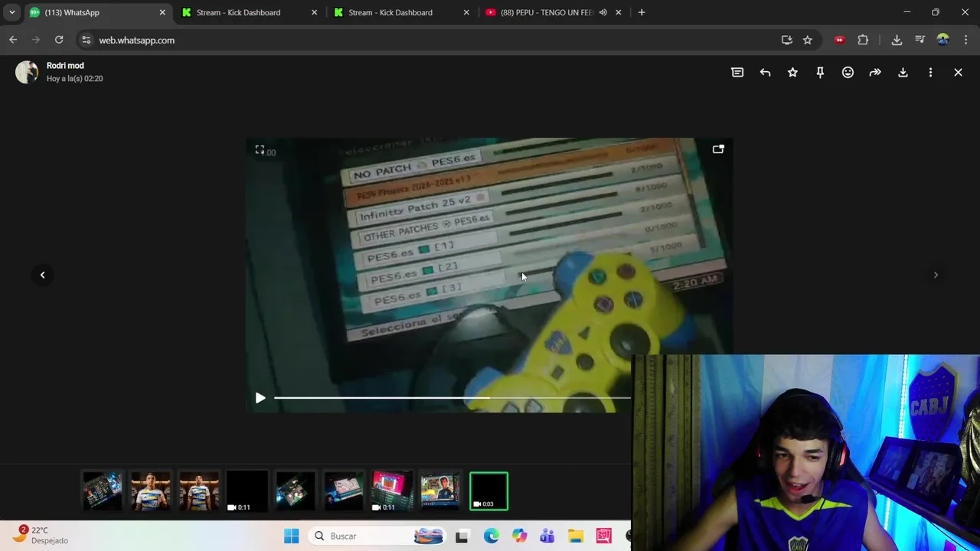The height and width of the screenshot is (551, 980).
Task: Expand the tab search dropdown arrow
Action: [x=11, y=12]
